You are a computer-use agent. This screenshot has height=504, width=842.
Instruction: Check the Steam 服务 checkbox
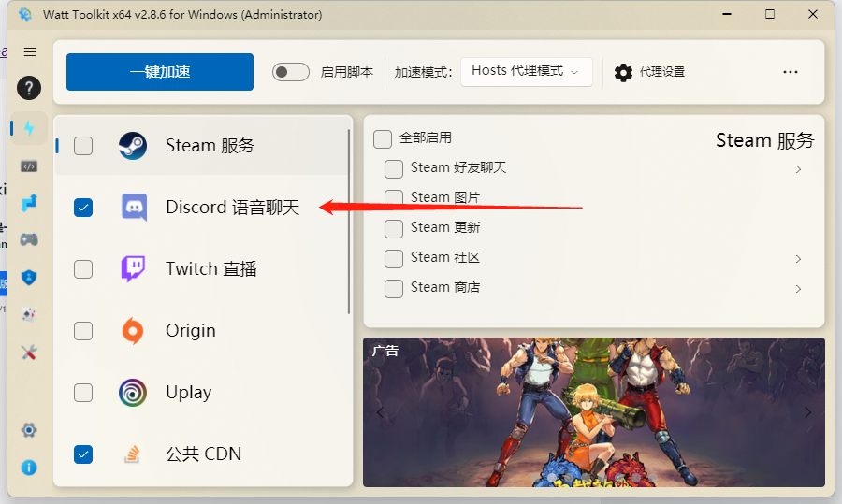click(83, 146)
